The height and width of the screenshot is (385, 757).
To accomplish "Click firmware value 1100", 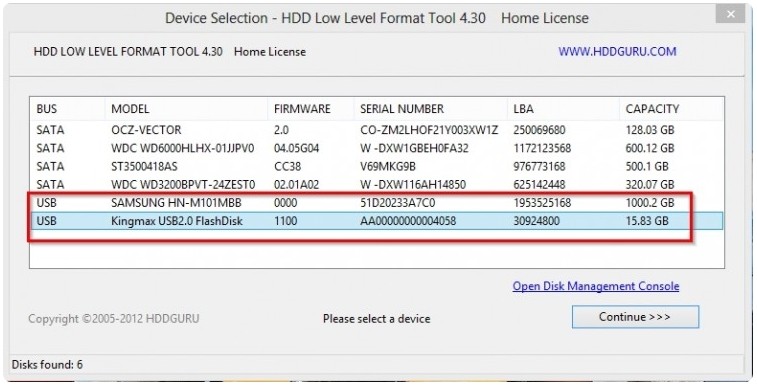I will 285,221.
